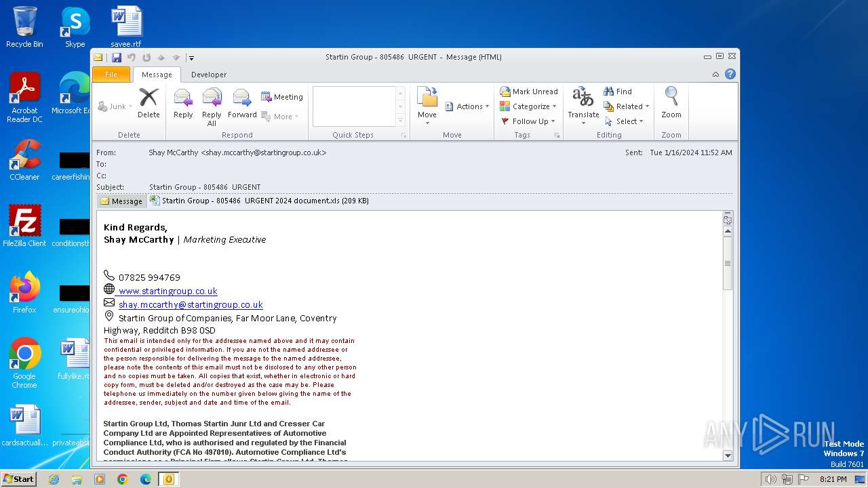The width and height of the screenshot is (868, 488).
Task: Open the xls attachment file
Action: coord(259,201)
